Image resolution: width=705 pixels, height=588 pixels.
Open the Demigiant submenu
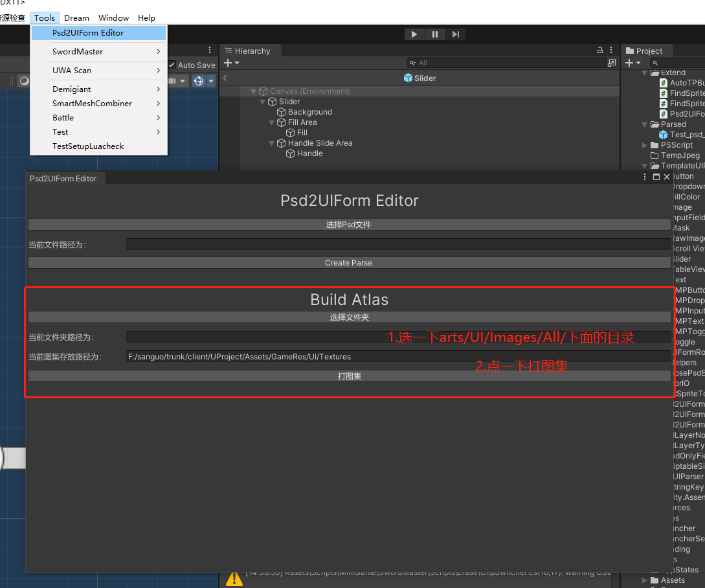click(98, 89)
